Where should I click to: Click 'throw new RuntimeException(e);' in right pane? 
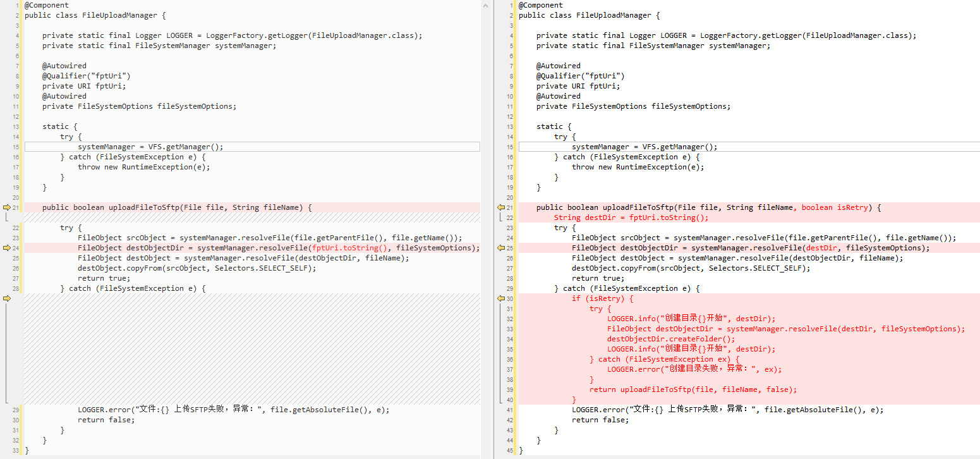[638, 167]
